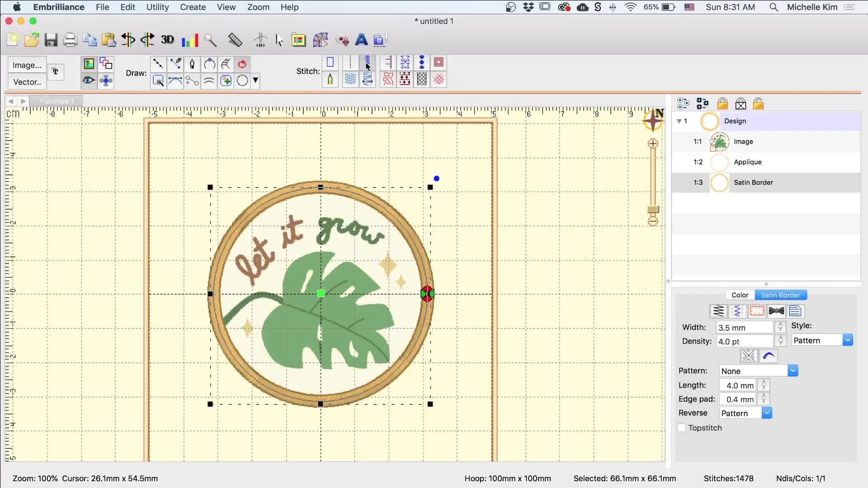The image size is (868, 488).
Task: Select the freehand line draw tool
Action: point(175,64)
